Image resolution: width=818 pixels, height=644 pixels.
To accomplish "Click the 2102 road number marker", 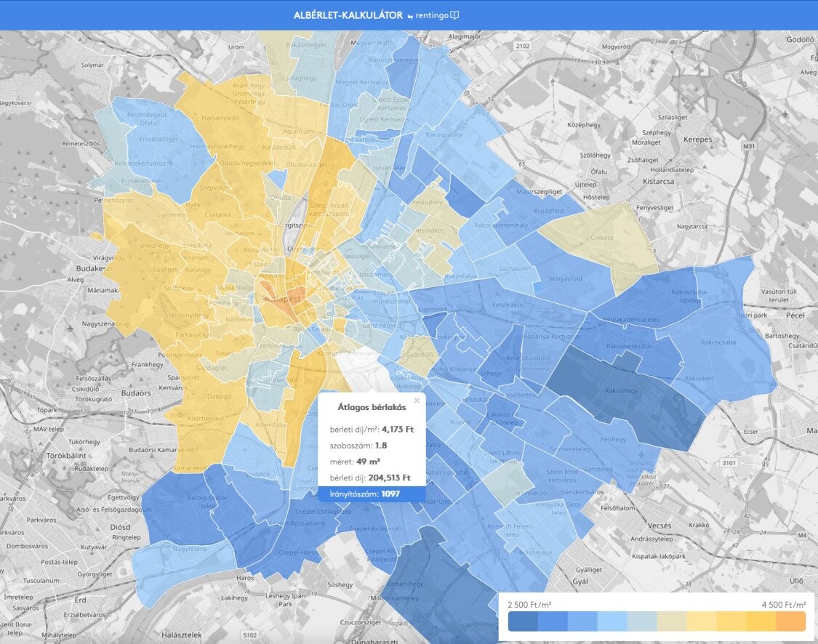I will [x=522, y=46].
